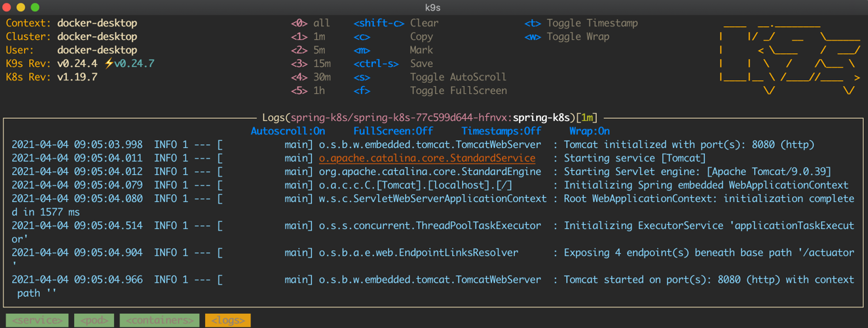Click the green fullscreen window button
This screenshot has width=868, height=328.
(35, 7)
